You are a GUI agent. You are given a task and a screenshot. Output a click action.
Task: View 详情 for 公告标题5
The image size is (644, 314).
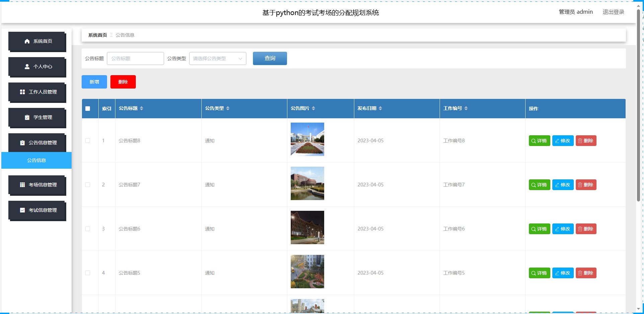(539, 273)
